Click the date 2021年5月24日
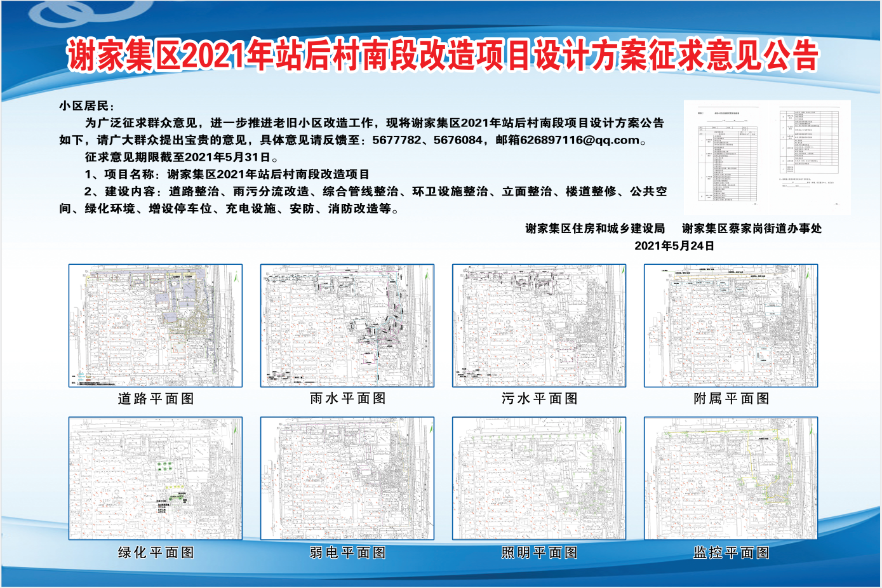 (x=674, y=246)
